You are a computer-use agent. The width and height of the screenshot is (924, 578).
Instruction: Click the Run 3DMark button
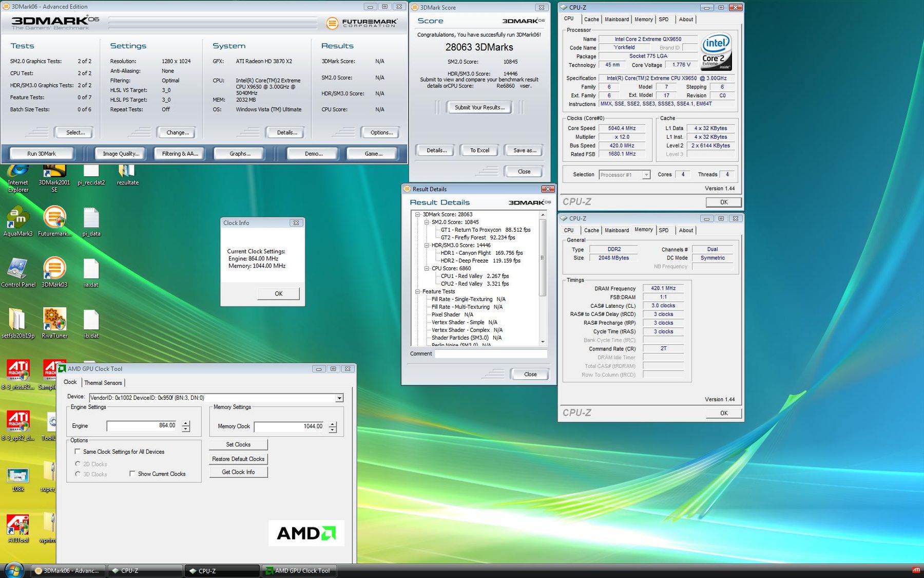point(42,153)
